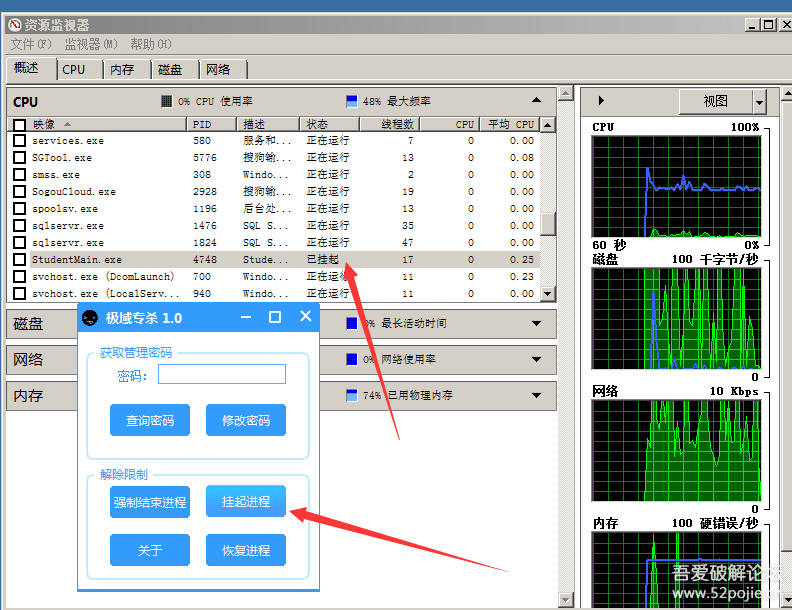
Task: Click the Resource Monitor title bar icon
Action: 15,25
